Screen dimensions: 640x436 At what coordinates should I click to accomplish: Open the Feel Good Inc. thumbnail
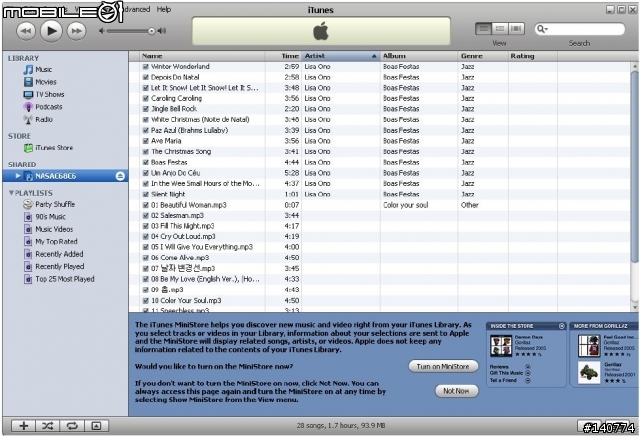(589, 345)
